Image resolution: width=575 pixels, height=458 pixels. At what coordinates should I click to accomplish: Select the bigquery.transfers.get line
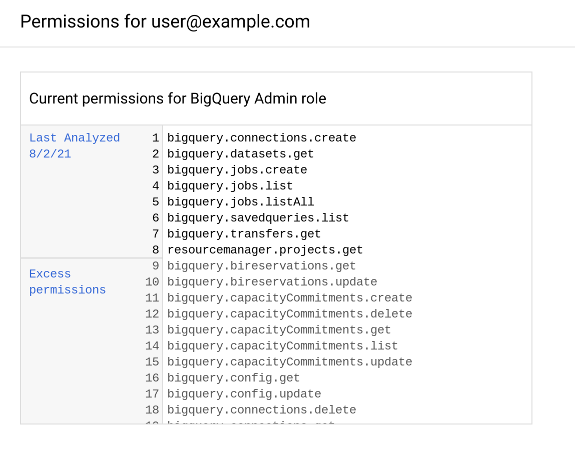coord(244,234)
